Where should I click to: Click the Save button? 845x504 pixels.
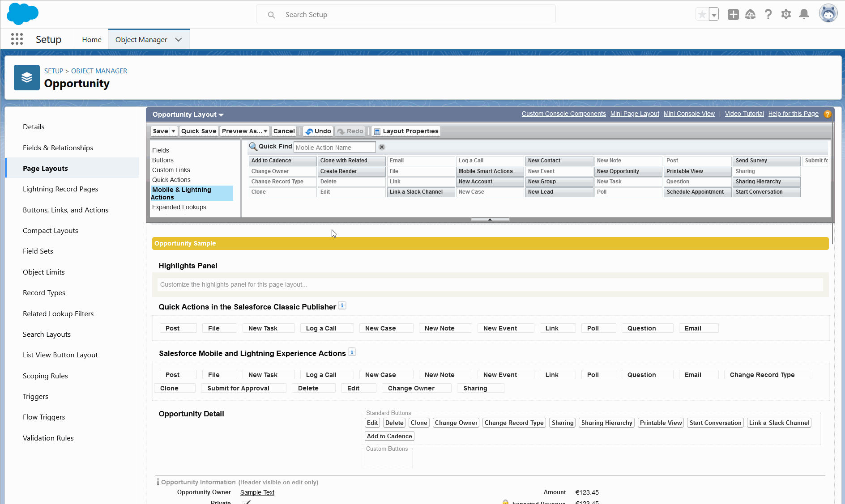pyautogui.click(x=160, y=131)
